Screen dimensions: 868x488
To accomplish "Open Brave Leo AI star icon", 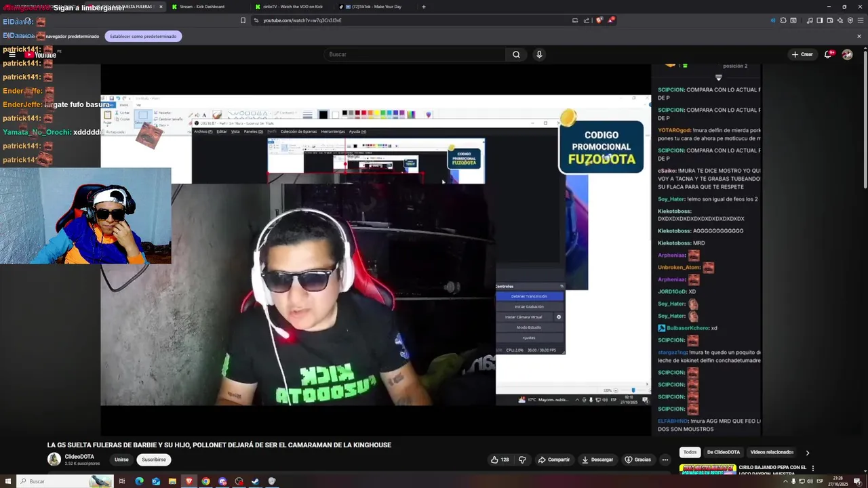I will point(840,20).
